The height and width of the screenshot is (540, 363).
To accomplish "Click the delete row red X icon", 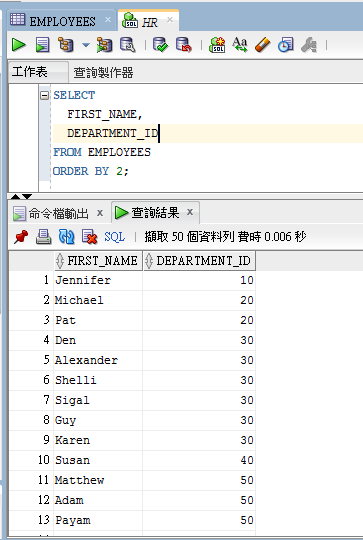I will click(90, 237).
